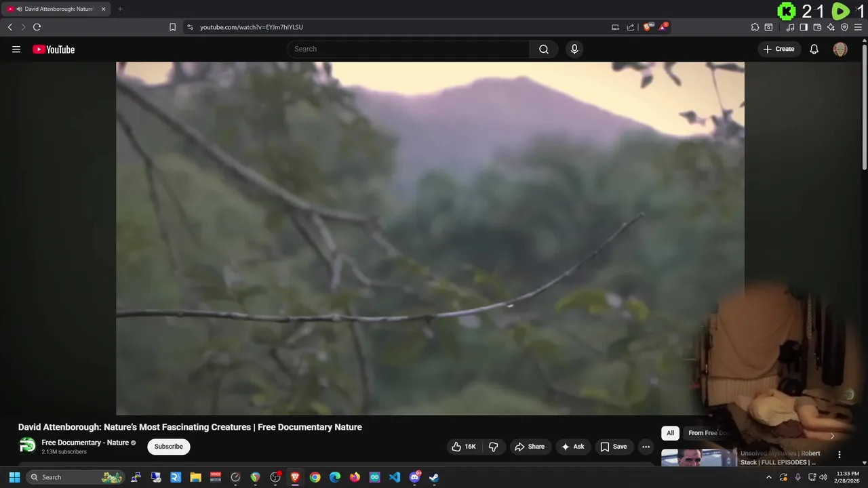Click the install/cast icon in address bar
Image resolution: width=868 pixels, height=488 pixels.
(615, 27)
